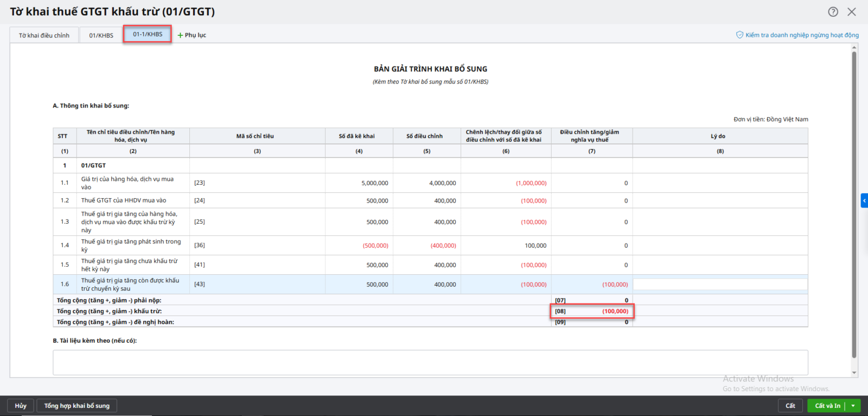This screenshot has width=868, height=416.
Task: Switch to the 01/KHBS tab
Action: [x=101, y=35]
